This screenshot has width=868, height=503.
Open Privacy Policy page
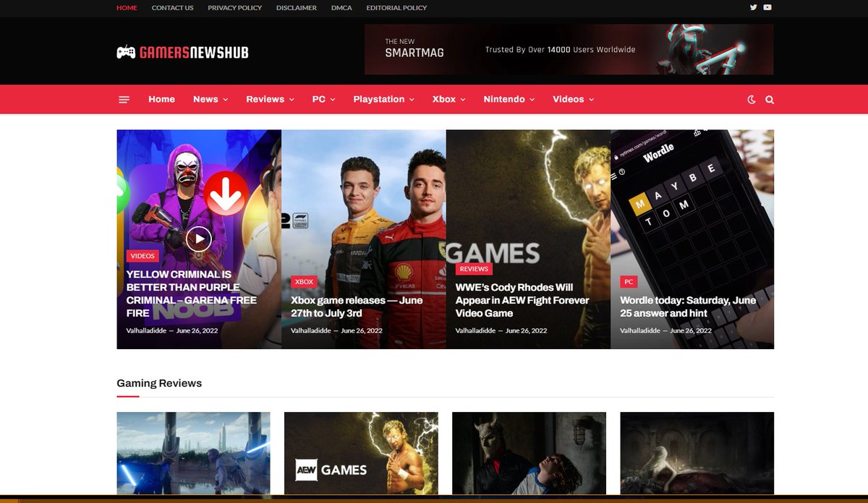[x=235, y=8]
